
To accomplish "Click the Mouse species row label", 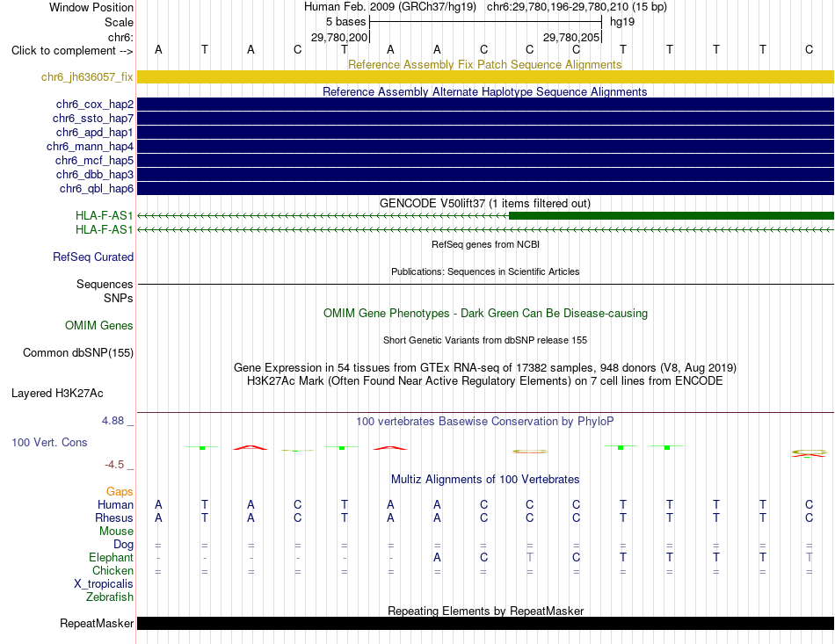I will pos(116,532).
